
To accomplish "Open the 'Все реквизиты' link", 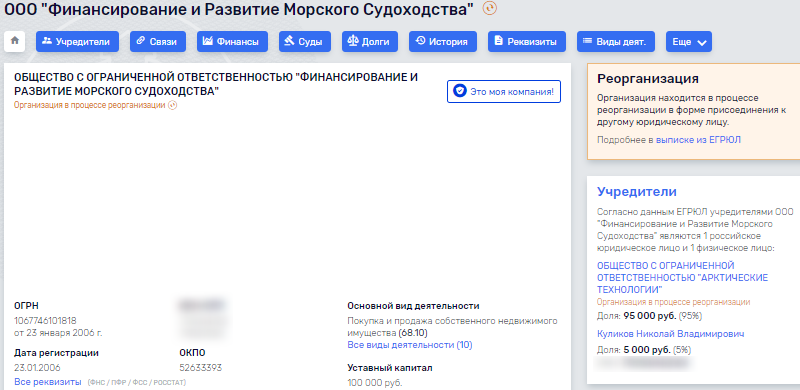I will [47, 382].
